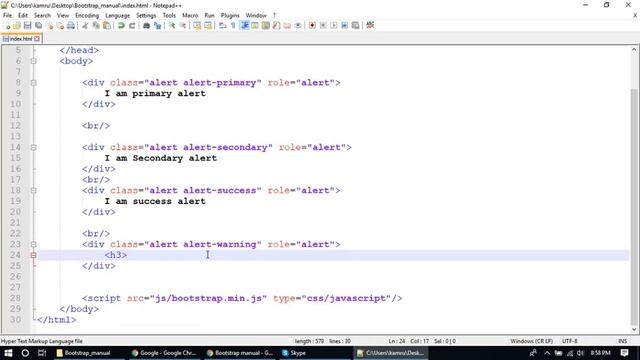Open the Search menu
Screen dimensions: 640x360
click(x=42, y=16)
